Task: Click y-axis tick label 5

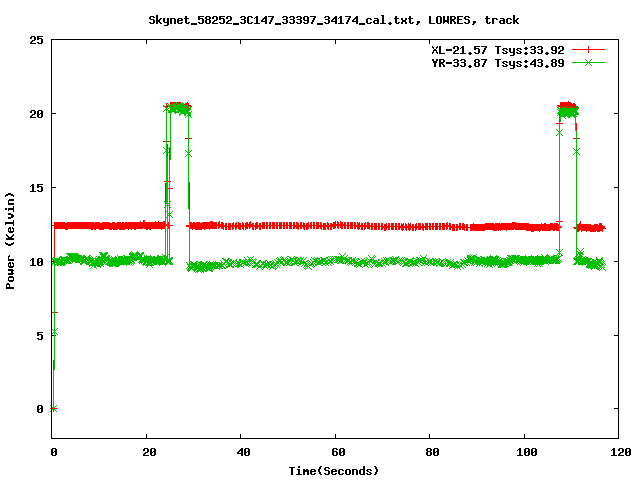Action: pyautogui.click(x=40, y=336)
